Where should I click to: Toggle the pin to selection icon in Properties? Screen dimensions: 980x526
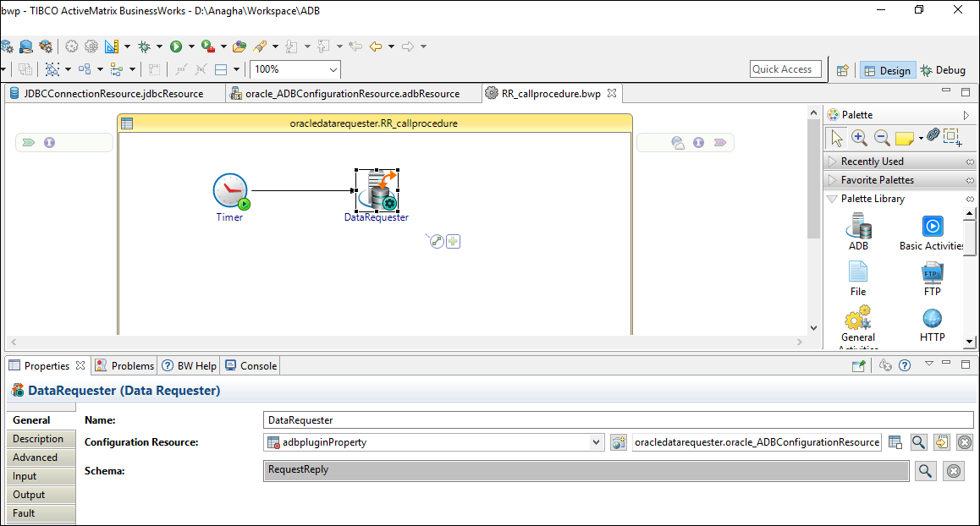click(x=859, y=365)
